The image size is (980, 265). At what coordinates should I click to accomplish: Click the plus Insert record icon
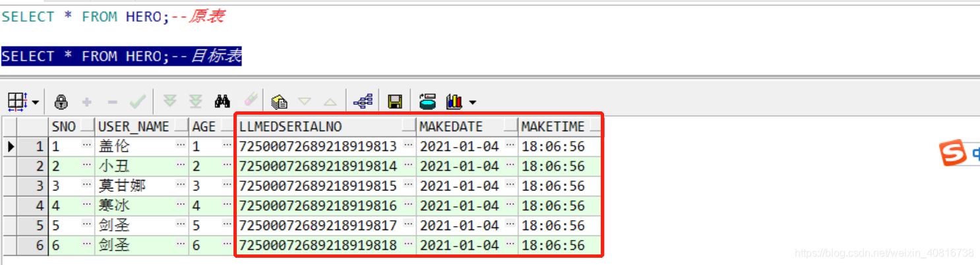(86, 102)
